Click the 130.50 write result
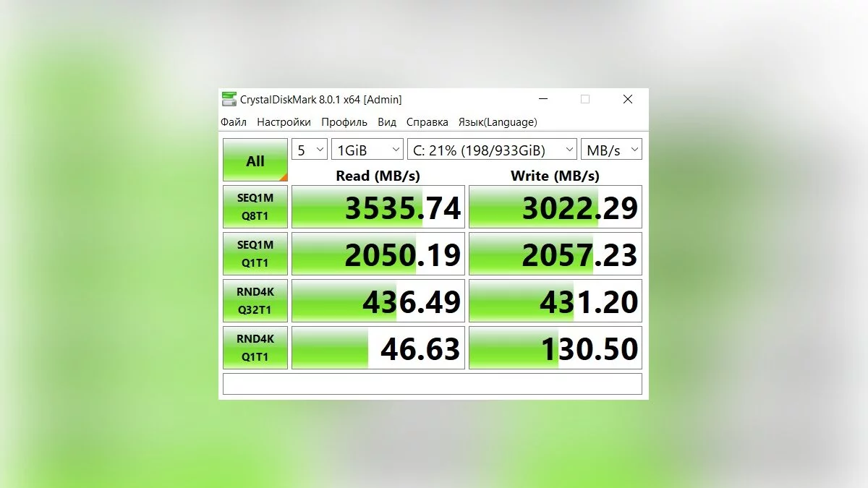 (x=556, y=348)
